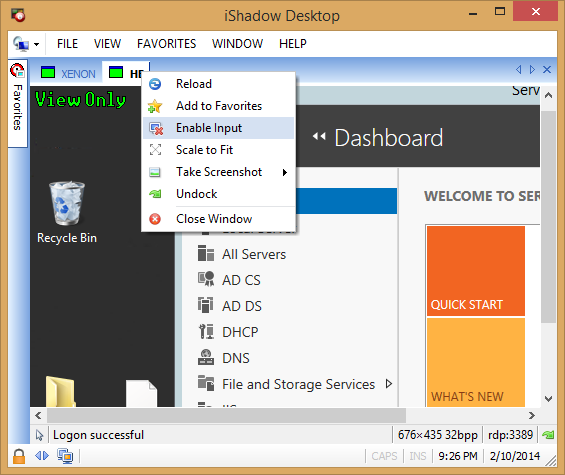The width and height of the screenshot is (565, 475).
Task: Select the blank document desktop icon
Action: tap(142, 393)
